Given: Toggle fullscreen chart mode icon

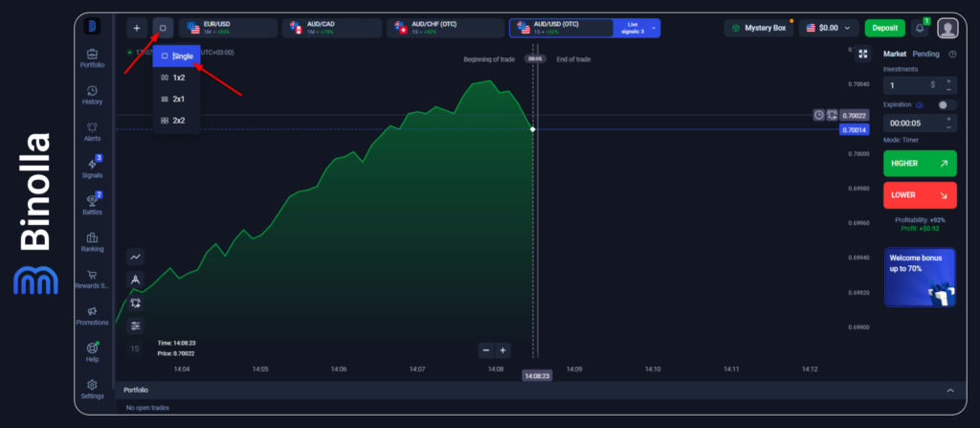Looking at the screenshot, I should pyautogui.click(x=863, y=54).
